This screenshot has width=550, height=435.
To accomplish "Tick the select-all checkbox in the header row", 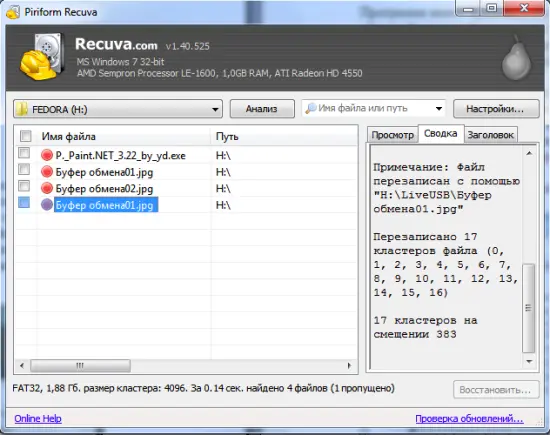I will click(26, 136).
